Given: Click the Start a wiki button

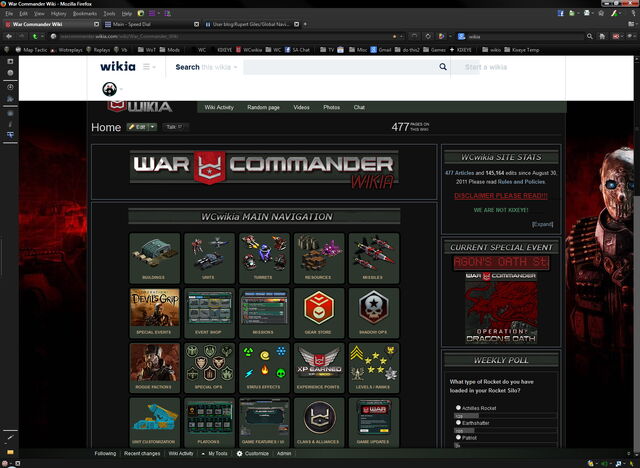Looking at the screenshot, I should click(x=486, y=67).
